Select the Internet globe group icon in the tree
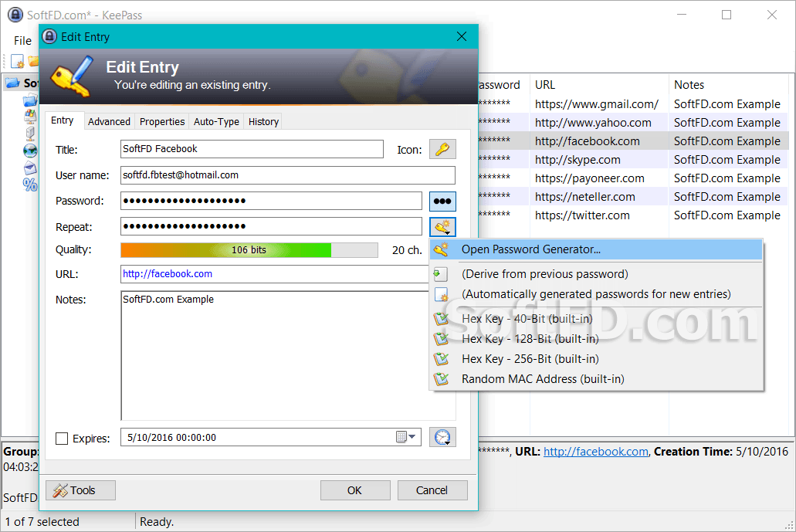 pyautogui.click(x=30, y=151)
